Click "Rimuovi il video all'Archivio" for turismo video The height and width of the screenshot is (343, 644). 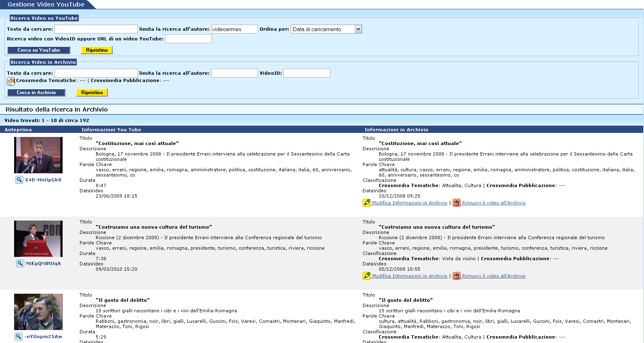click(x=494, y=276)
